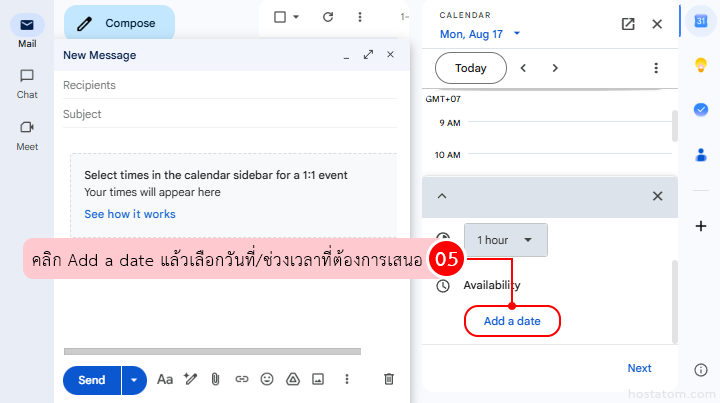Click the Subject field

point(230,114)
